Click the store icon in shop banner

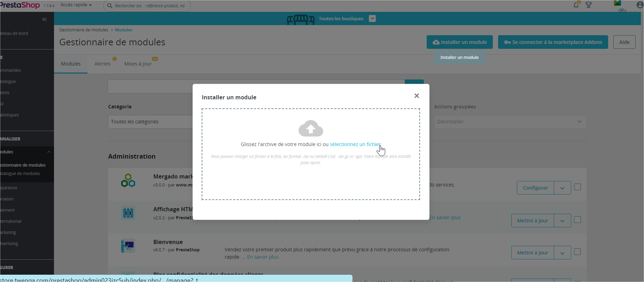pos(301,19)
